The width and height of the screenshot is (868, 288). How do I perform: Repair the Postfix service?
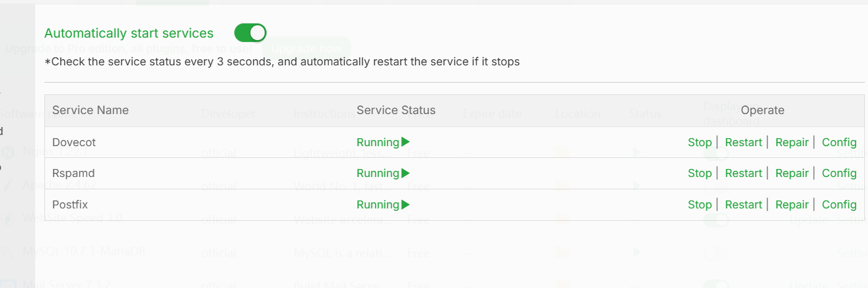(x=792, y=205)
